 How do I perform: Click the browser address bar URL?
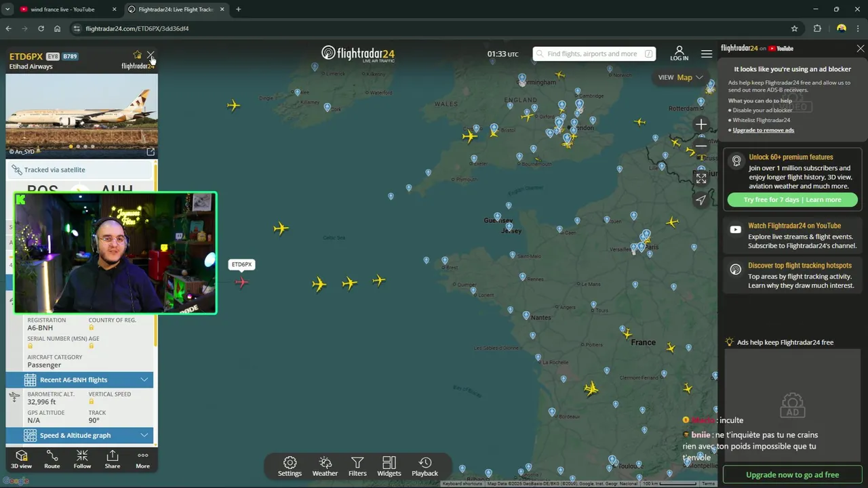137,28
